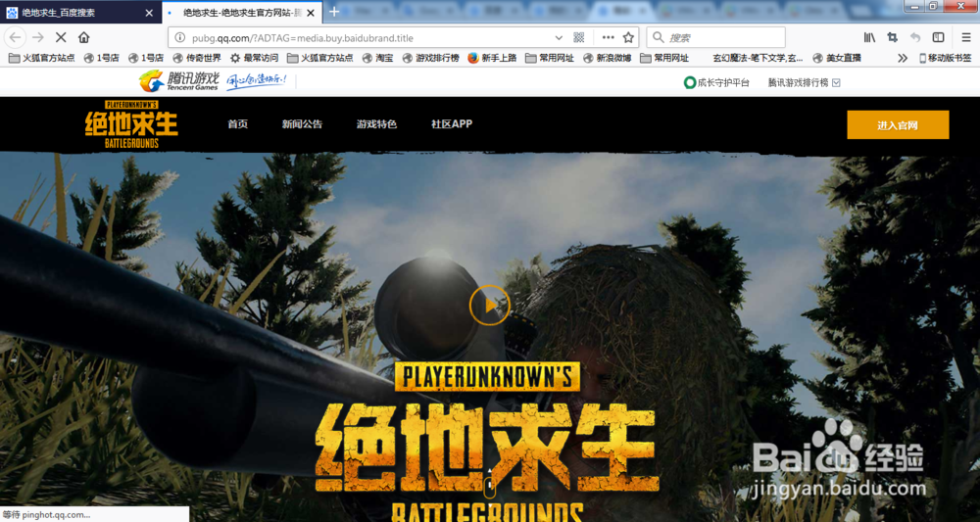Open page actions three-dot menu
This screenshot has width=980, height=522.
(608, 37)
